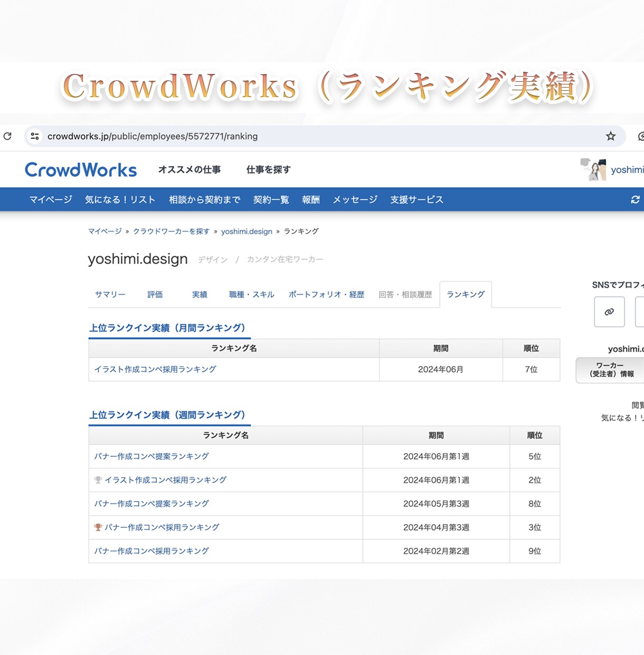Click the refresh icon in the blue navigation bar
This screenshot has width=644, height=655.
click(x=635, y=200)
